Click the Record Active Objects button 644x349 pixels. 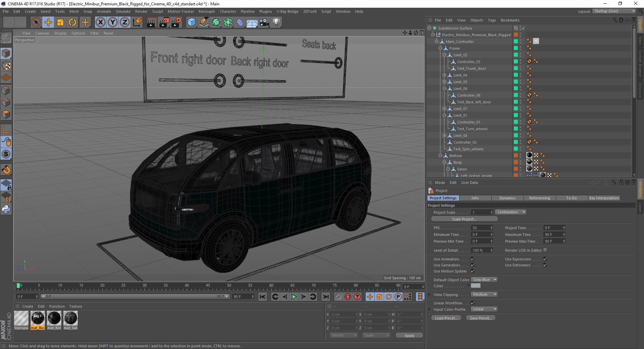point(338,297)
